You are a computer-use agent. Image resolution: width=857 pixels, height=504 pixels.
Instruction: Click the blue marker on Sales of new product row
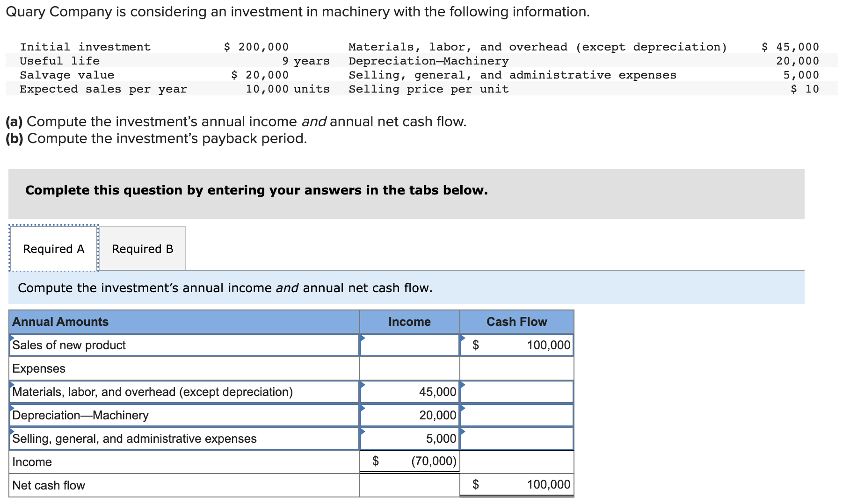click(363, 338)
